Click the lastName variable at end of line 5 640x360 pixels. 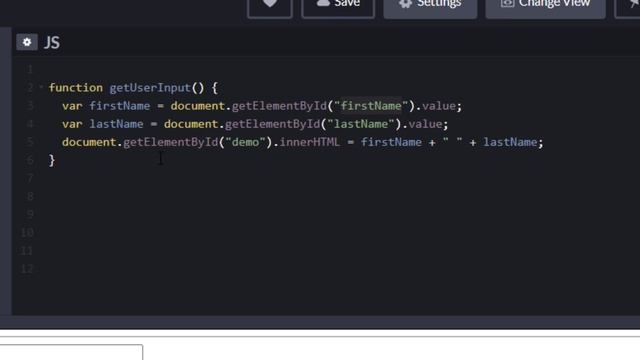coord(510,142)
